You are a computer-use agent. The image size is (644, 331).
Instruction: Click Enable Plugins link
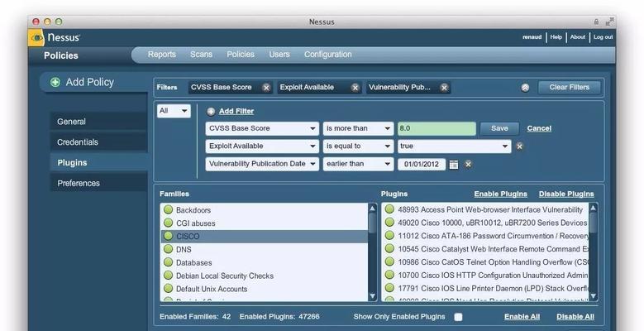click(x=501, y=194)
